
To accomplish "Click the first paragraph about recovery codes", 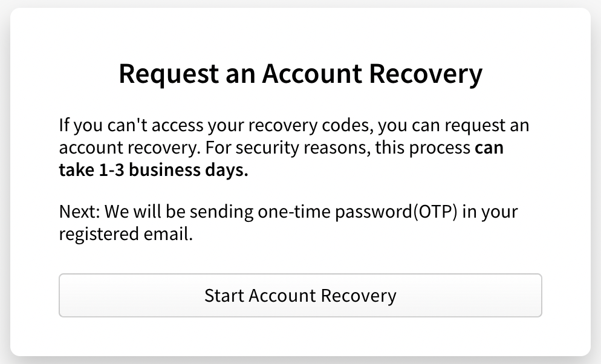I will (x=294, y=147).
